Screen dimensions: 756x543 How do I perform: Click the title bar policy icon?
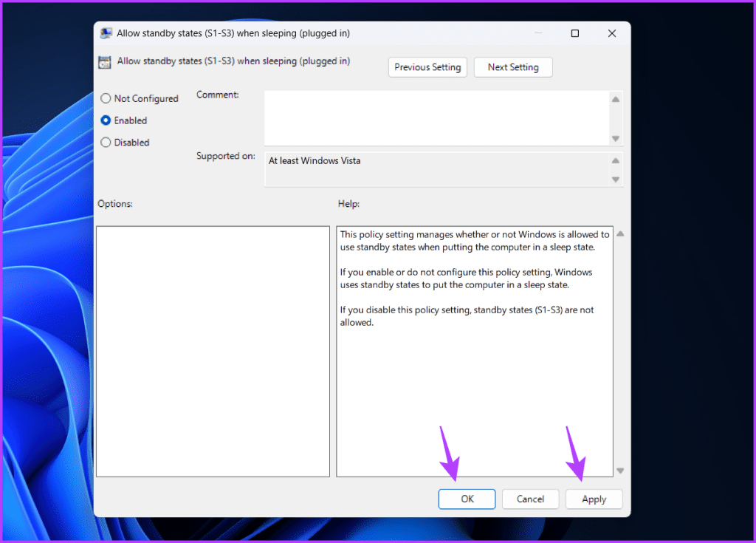(x=106, y=33)
